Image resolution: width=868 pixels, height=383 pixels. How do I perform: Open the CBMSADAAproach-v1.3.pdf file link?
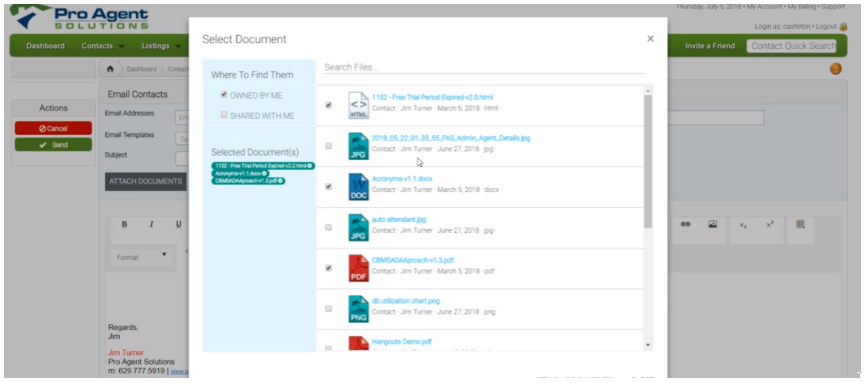click(x=413, y=260)
